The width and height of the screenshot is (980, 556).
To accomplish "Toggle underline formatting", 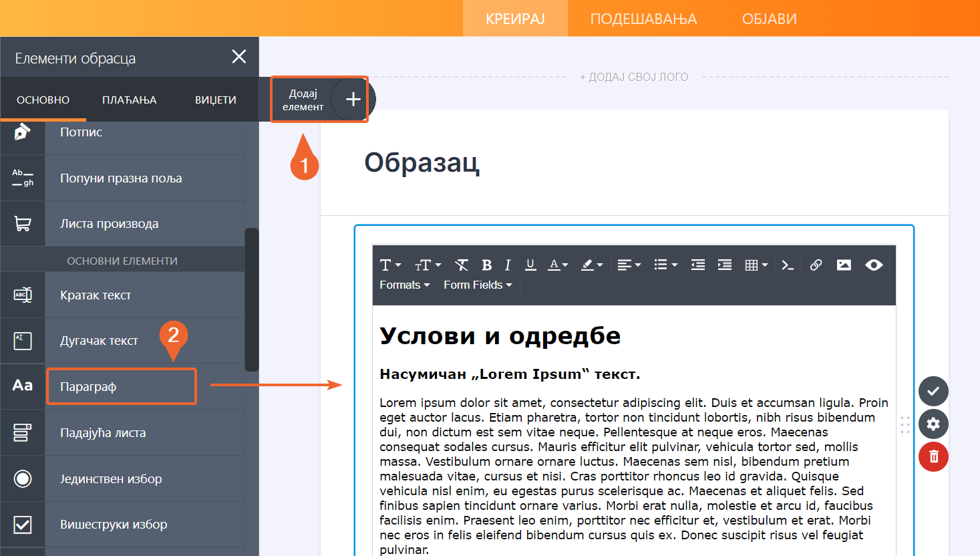I will click(530, 265).
